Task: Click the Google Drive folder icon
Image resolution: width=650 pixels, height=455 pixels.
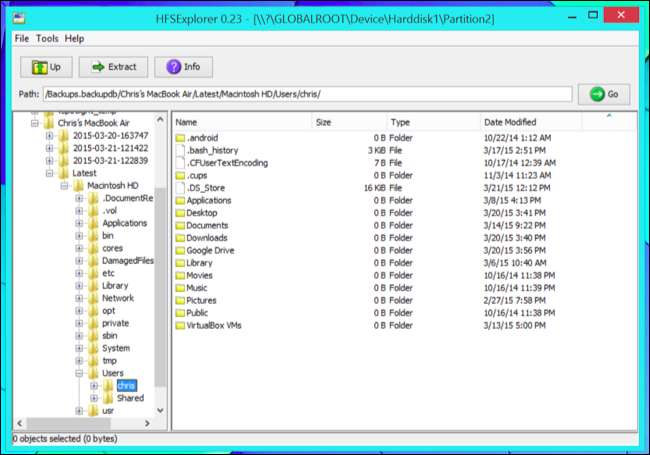Action: tap(180, 251)
